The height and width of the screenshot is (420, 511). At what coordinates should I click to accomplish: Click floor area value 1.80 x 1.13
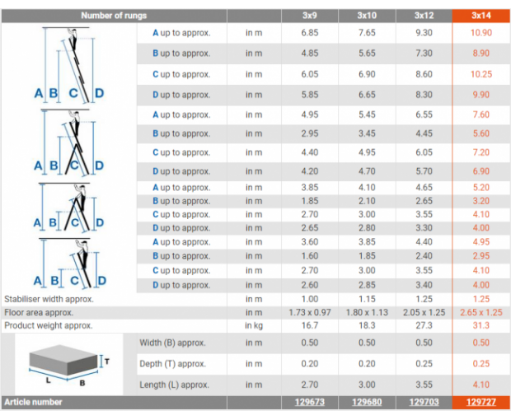coord(367,313)
